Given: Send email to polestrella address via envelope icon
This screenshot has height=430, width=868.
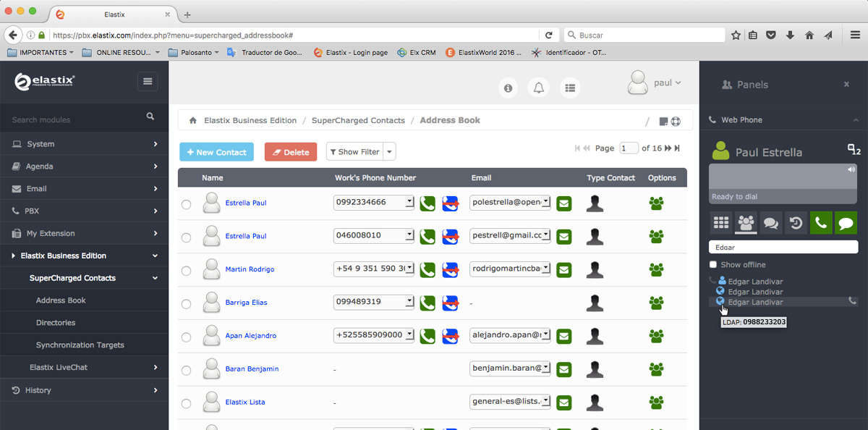Looking at the screenshot, I should pyautogui.click(x=564, y=203).
